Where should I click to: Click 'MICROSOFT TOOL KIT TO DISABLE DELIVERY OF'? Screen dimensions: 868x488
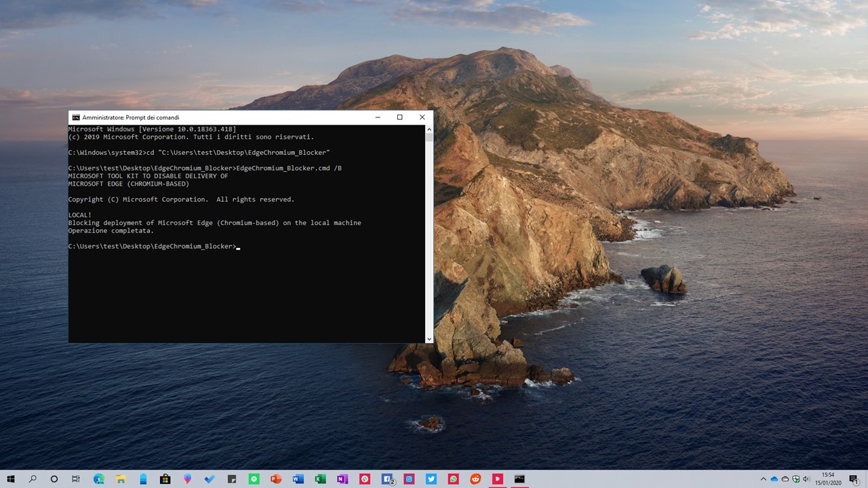(149, 176)
